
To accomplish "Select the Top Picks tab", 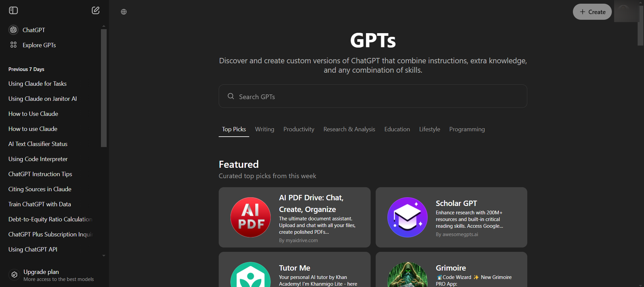I will [x=234, y=129].
